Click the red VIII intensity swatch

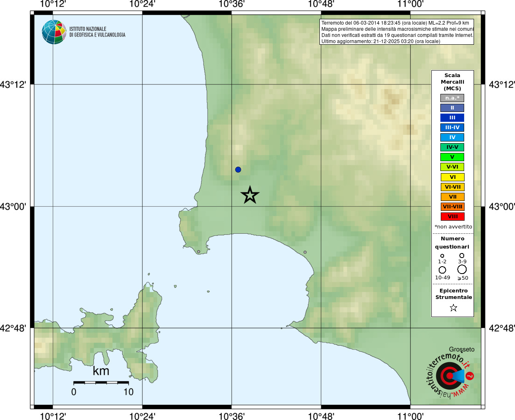tap(452, 217)
